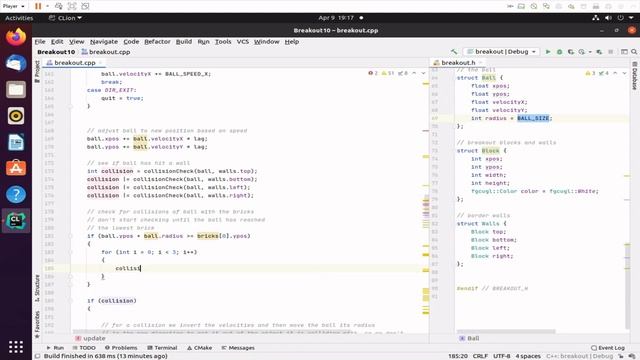
Task: Switch to the breakout.cpp editor tab
Action: click(x=74, y=62)
